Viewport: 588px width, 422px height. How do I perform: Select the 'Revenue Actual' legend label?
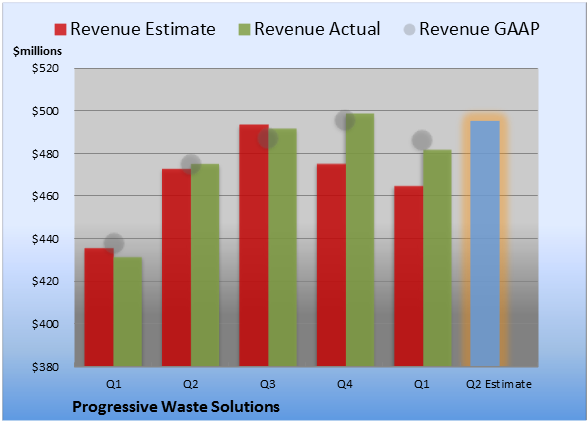tap(317, 29)
